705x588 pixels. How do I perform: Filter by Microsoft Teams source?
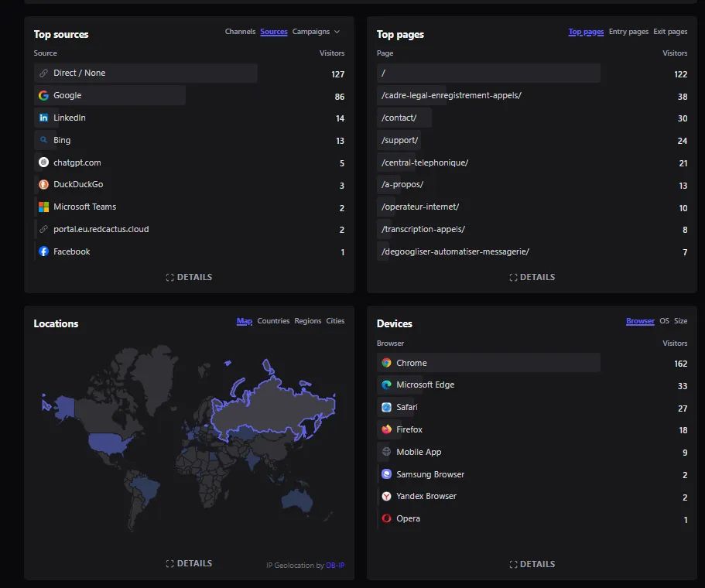pos(190,207)
